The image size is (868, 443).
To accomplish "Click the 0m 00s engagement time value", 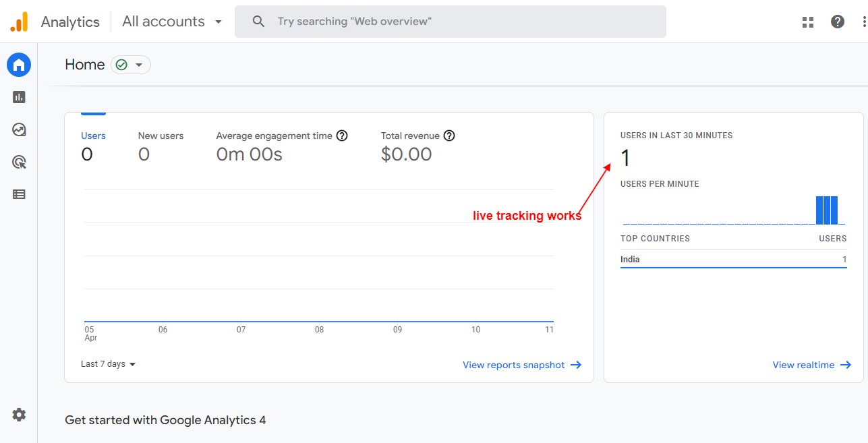I will pyautogui.click(x=249, y=154).
